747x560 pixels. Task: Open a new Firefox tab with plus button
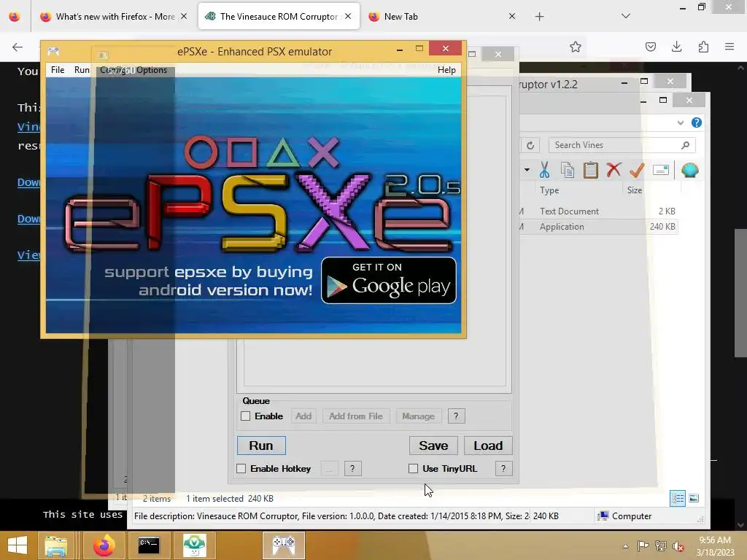click(539, 17)
